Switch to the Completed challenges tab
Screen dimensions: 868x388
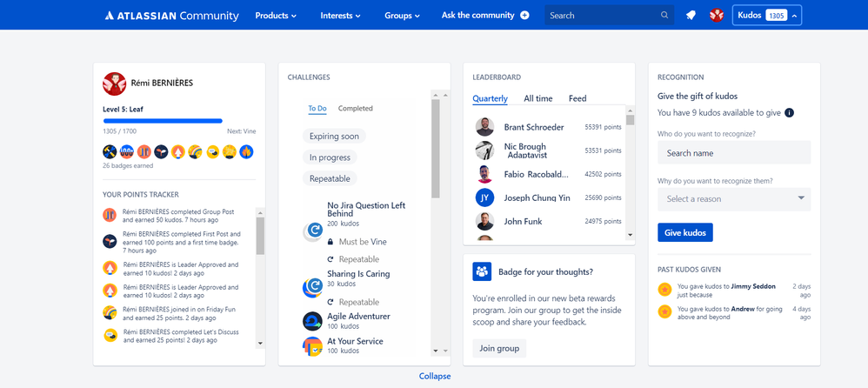356,109
